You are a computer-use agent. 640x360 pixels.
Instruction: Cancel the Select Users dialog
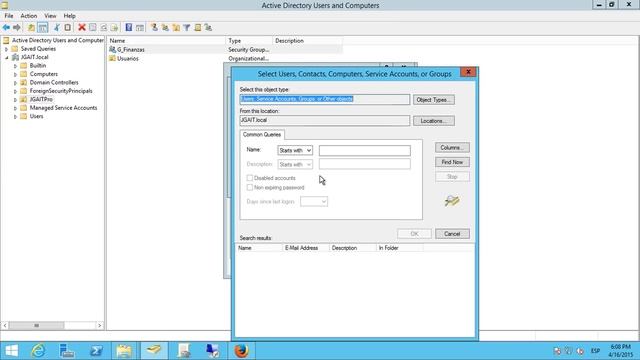pyautogui.click(x=452, y=234)
